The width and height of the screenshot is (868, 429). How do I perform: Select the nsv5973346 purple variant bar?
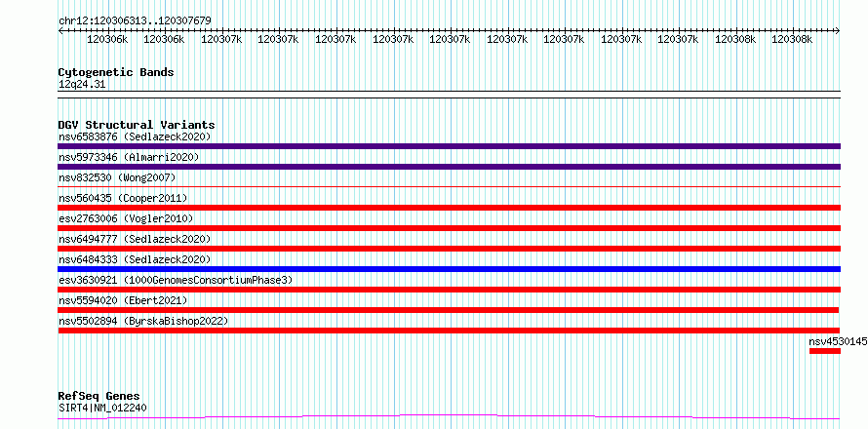[449, 167]
